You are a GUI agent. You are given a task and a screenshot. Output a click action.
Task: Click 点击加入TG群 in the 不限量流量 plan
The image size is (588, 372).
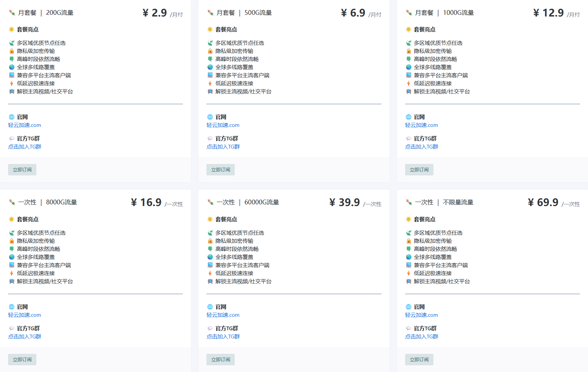[422, 337]
